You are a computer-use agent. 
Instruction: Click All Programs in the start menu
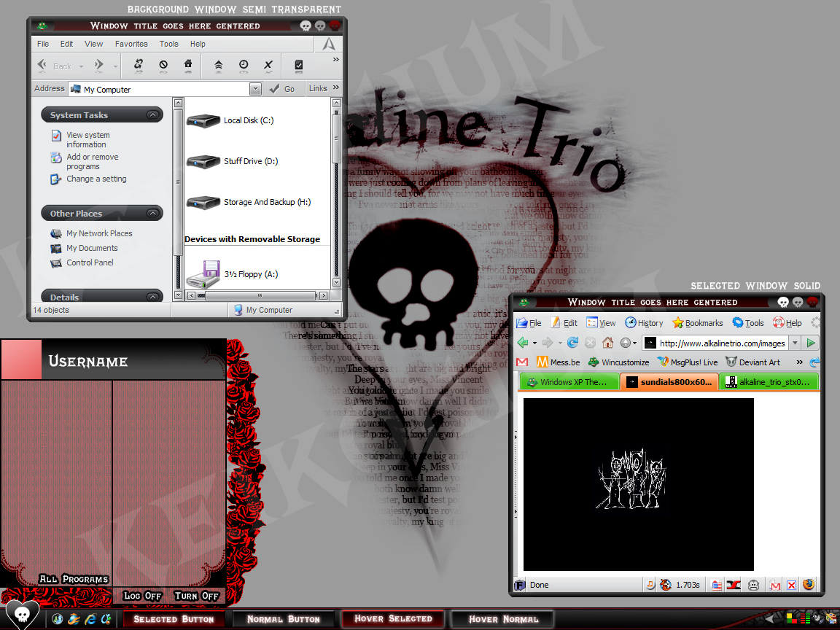click(x=74, y=579)
